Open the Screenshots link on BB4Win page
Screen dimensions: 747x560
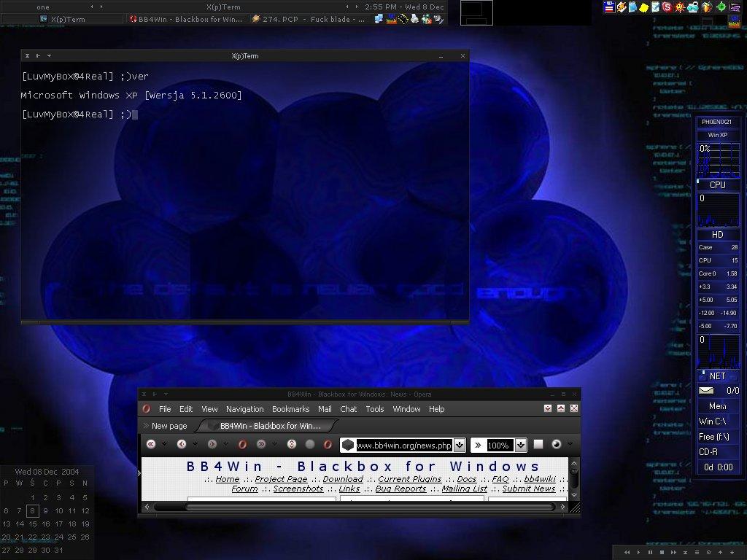pos(298,489)
